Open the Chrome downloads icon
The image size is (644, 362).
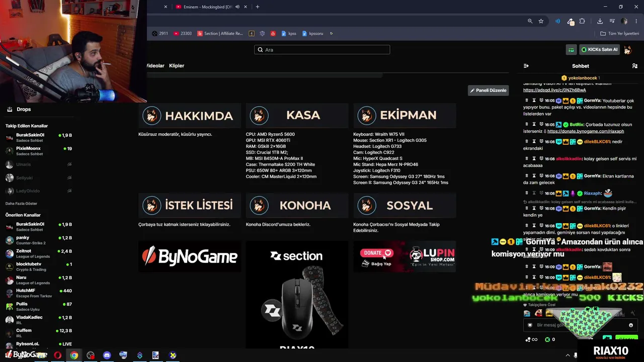(600, 21)
